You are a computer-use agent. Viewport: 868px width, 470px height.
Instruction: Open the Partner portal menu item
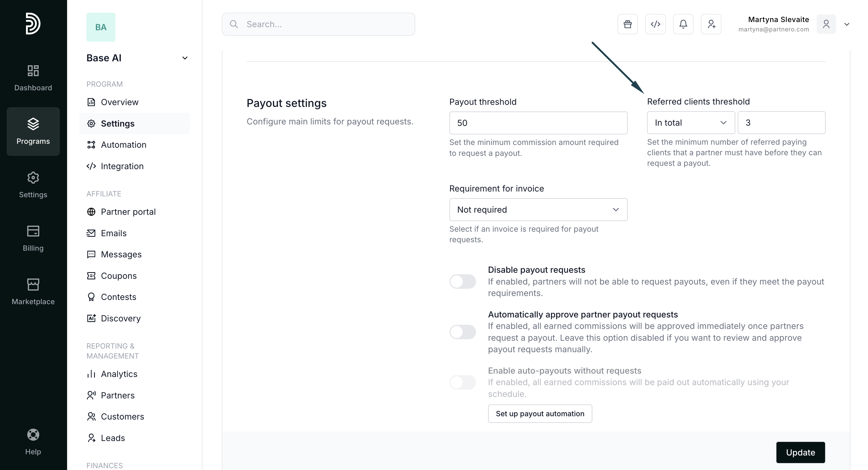pyautogui.click(x=128, y=212)
